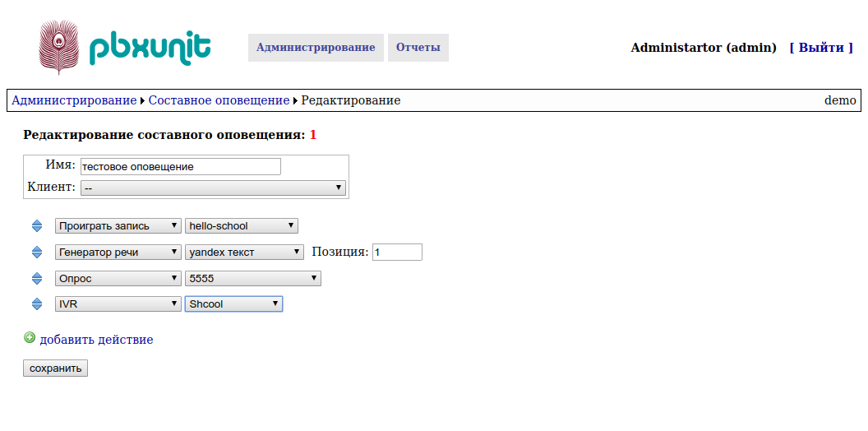Open the Проиграть запись action type dropdown
868x431 pixels.
[118, 226]
